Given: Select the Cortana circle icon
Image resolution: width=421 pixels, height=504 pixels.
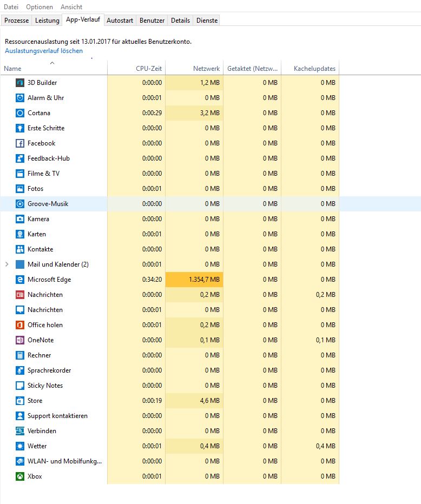Looking at the screenshot, I should point(20,113).
